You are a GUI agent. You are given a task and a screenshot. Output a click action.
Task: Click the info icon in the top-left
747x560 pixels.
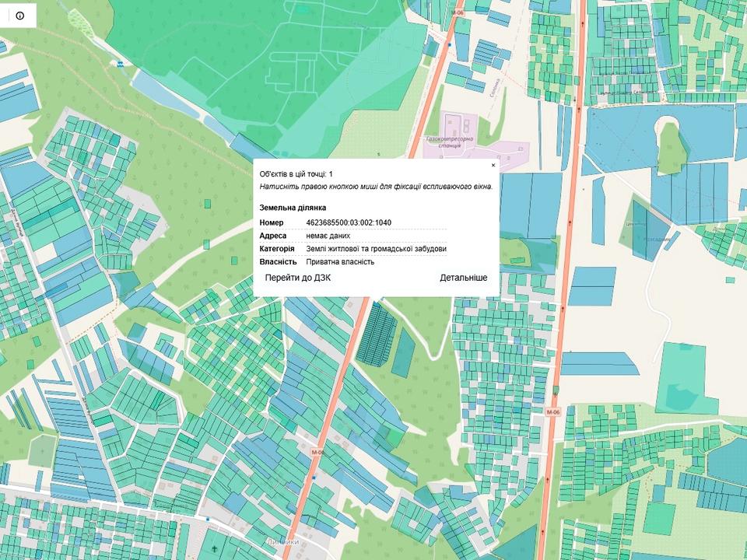(x=19, y=16)
